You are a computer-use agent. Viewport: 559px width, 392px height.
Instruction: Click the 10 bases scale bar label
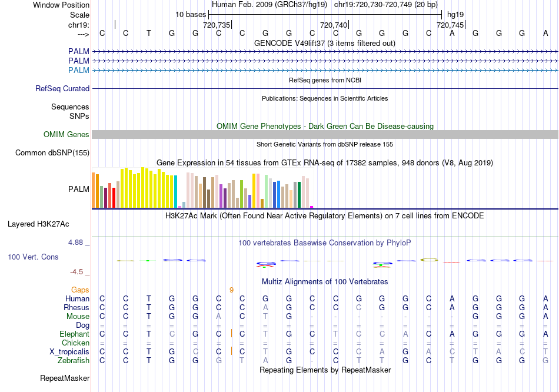[x=191, y=15]
